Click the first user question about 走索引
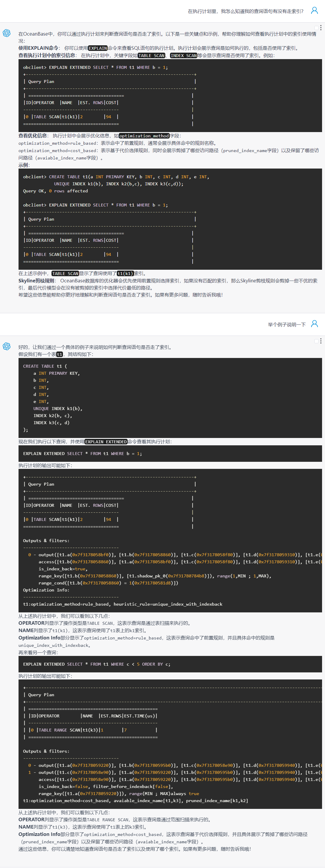Viewport: 325px width, 868px height. [245, 11]
